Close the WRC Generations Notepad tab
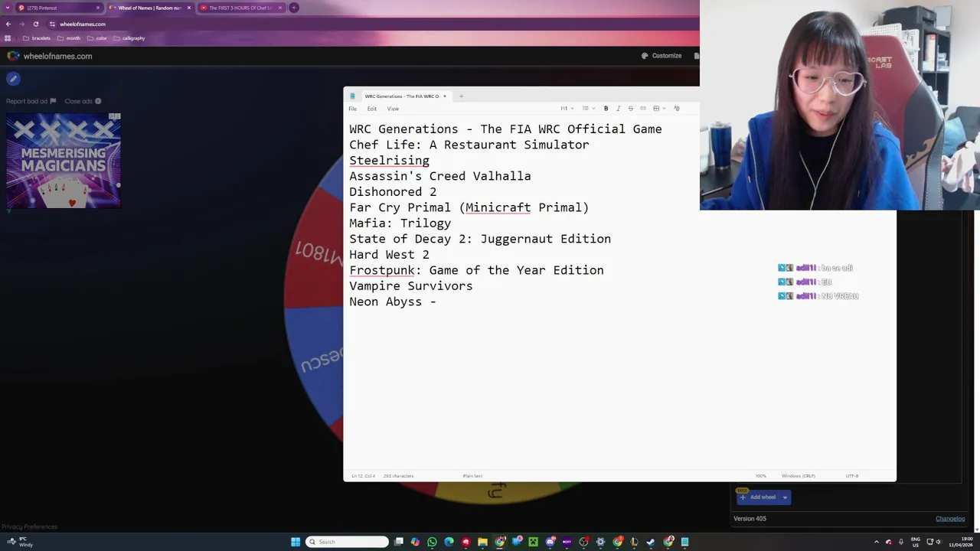Image resolution: width=980 pixels, height=551 pixels. pos(444,96)
